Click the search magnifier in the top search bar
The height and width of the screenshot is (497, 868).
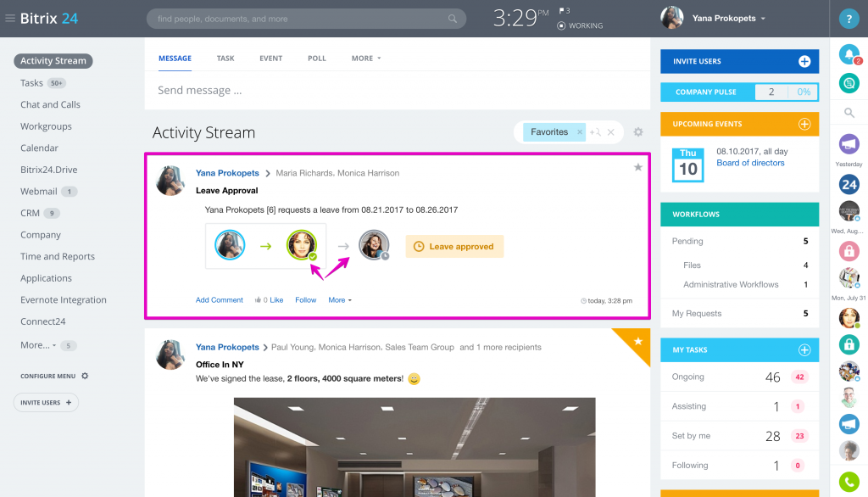pyautogui.click(x=453, y=19)
